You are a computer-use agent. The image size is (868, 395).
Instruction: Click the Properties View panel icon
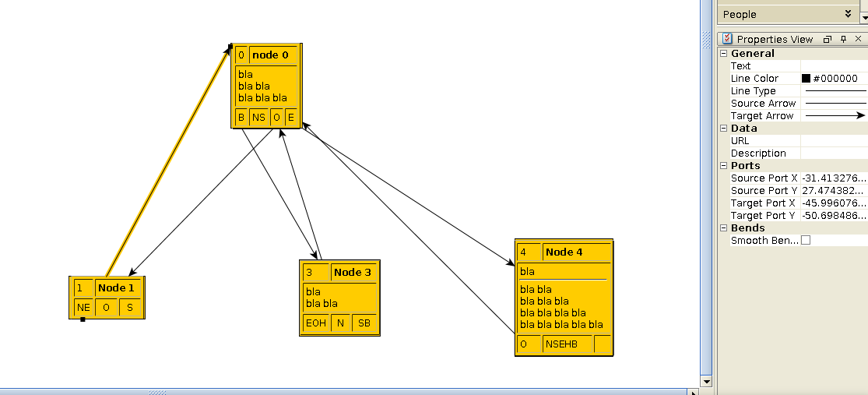tap(727, 39)
